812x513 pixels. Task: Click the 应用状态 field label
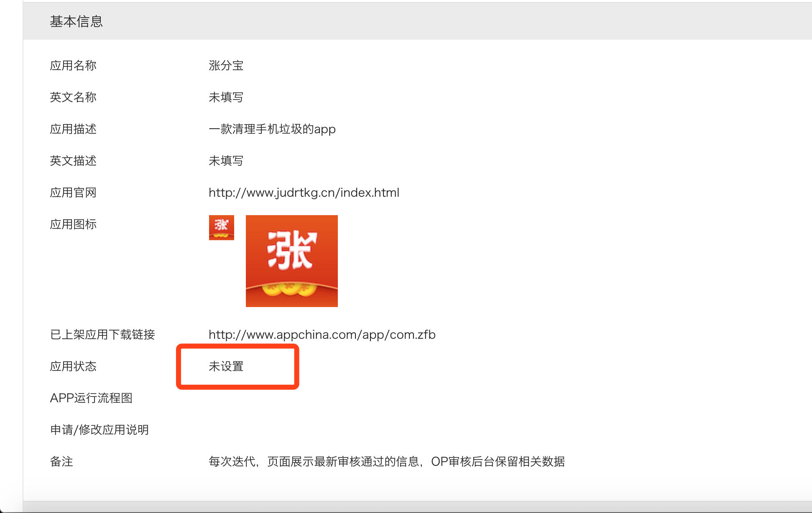click(x=73, y=366)
